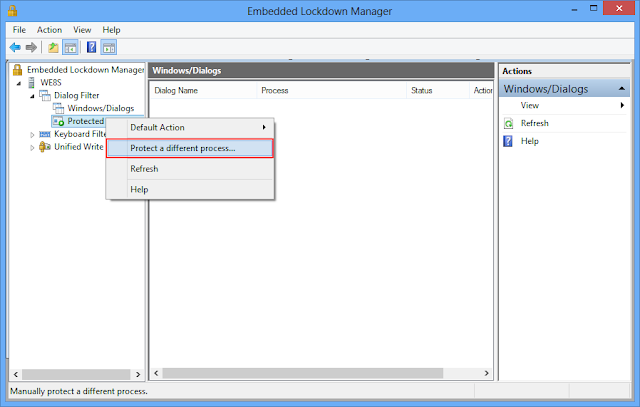Open the Help menu in menu bar
The width and height of the screenshot is (640, 407).
(111, 30)
